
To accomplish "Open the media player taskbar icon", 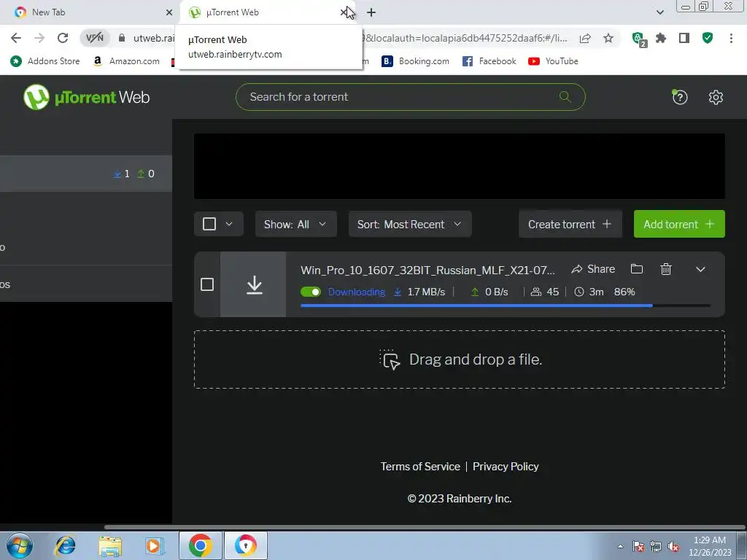I will pos(154,545).
